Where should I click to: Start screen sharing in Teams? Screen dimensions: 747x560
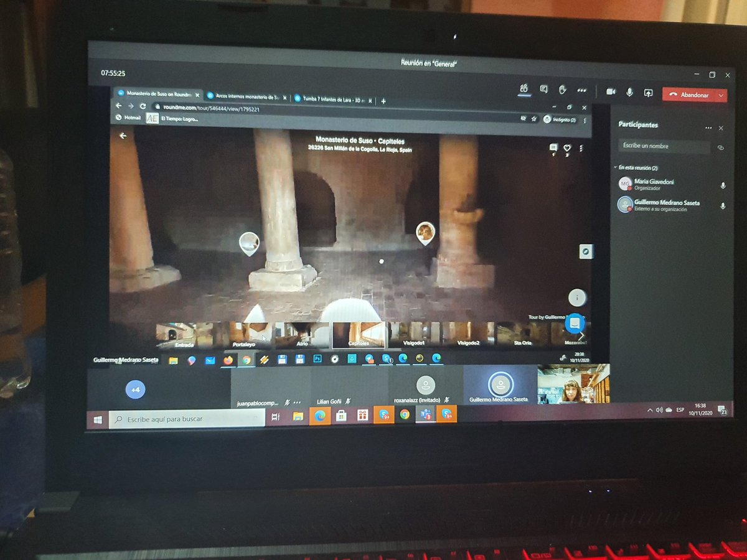(x=647, y=93)
